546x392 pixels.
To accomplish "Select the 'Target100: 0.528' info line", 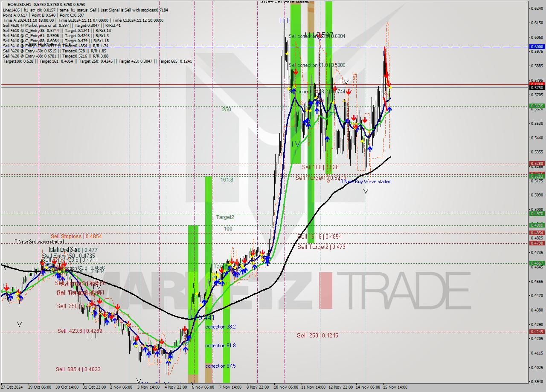I will tap(98, 61).
